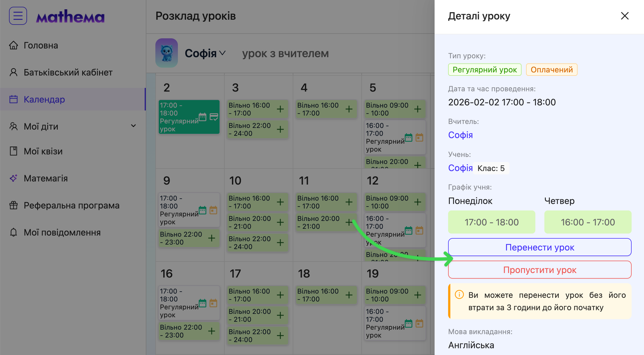The height and width of the screenshot is (355, 644).
Task: Expand the Мої діти sidebar section
Action: tap(133, 126)
